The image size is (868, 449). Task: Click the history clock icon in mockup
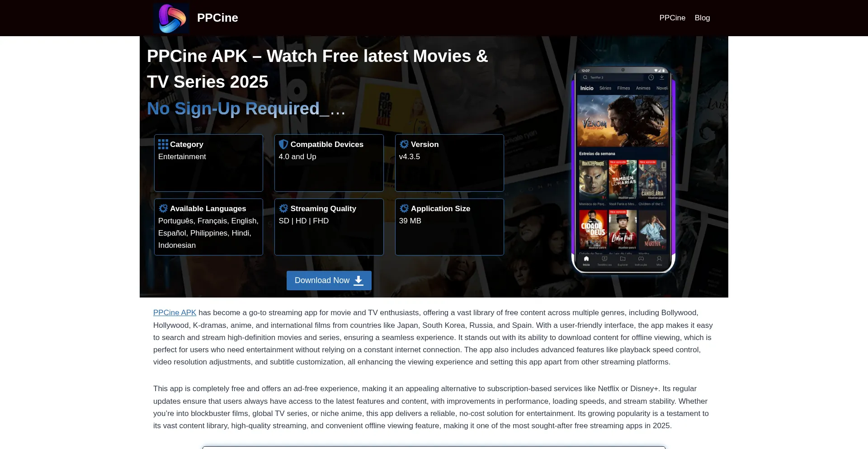pyautogui.click(x=651, y=77)
